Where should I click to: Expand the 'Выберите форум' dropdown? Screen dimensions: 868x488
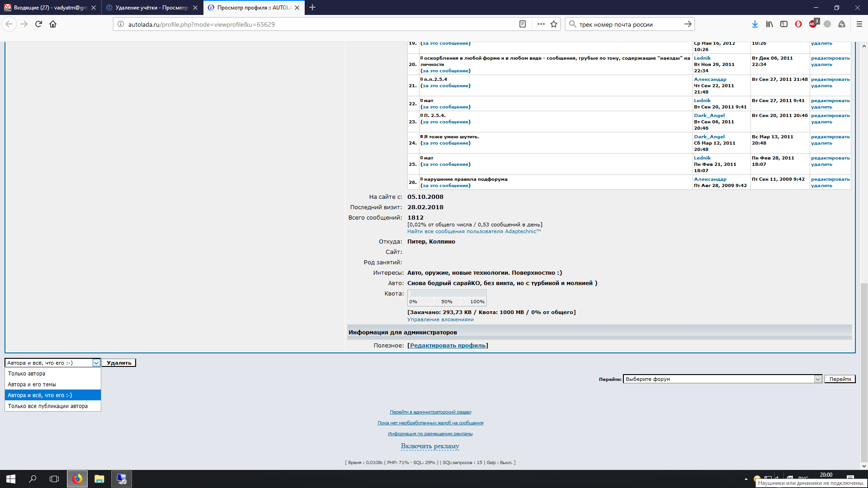[722, 379]
